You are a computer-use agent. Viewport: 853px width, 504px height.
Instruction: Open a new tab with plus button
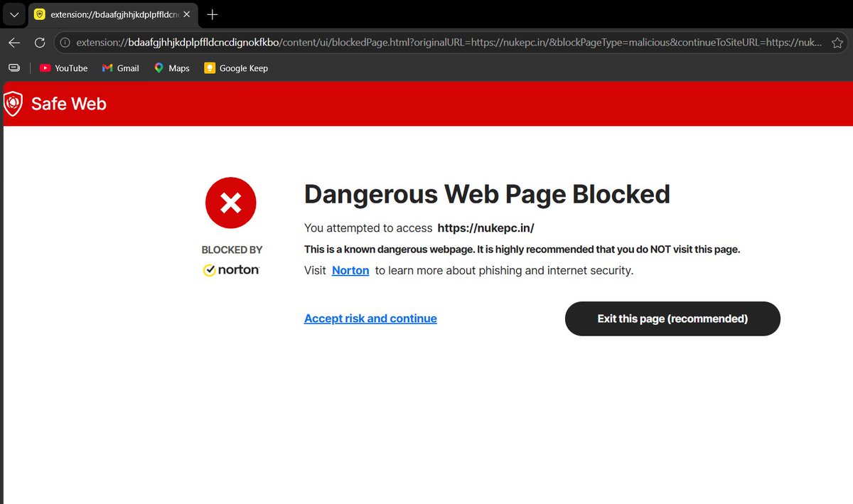click(212, 14)
